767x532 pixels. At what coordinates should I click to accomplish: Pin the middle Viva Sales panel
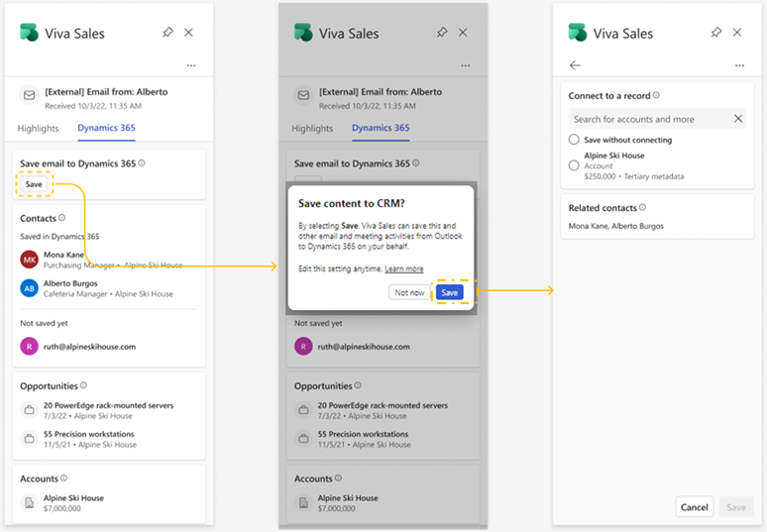click(442, 33)
